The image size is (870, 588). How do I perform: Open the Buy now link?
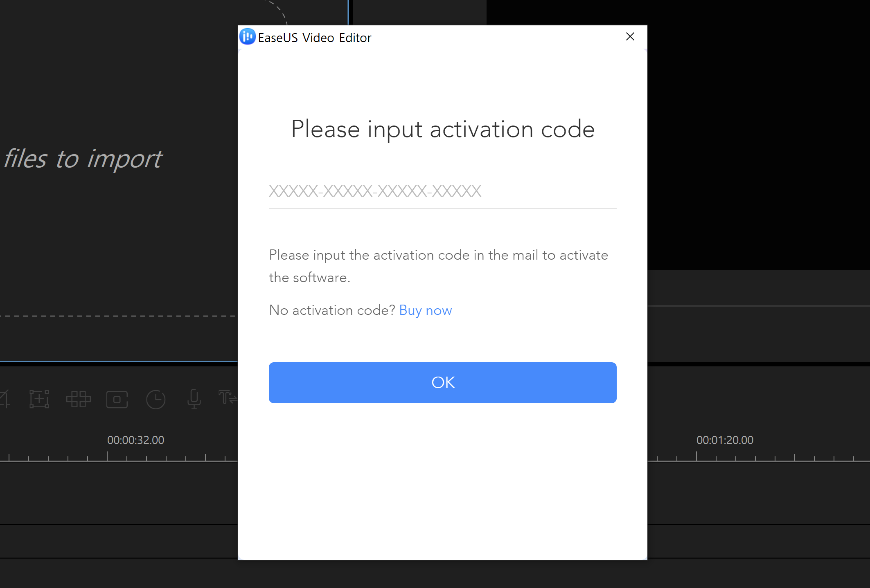tap(425, 310)
